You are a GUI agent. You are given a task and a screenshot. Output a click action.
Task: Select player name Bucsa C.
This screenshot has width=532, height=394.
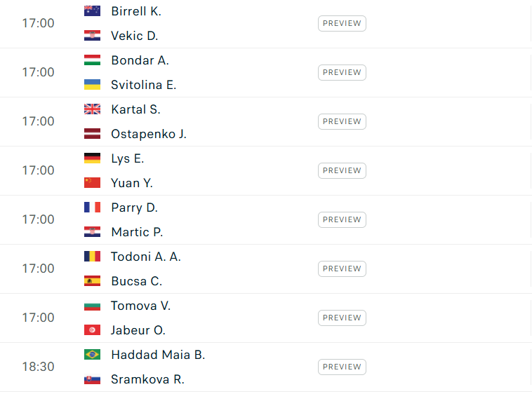click(137, 281)
